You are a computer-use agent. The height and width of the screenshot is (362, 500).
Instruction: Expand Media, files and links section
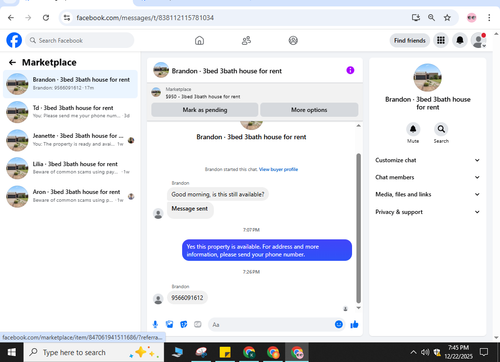point(427,194)
